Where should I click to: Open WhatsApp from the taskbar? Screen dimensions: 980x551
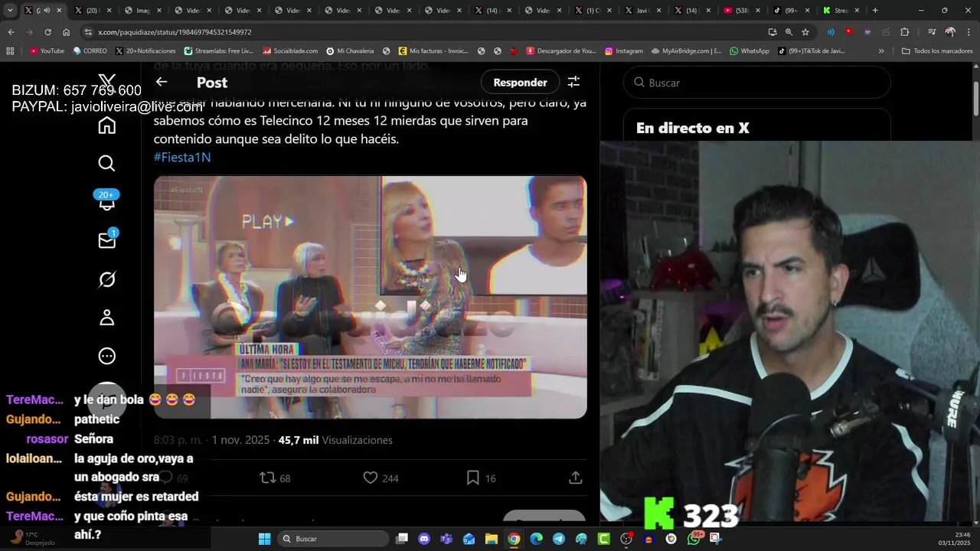694,539
